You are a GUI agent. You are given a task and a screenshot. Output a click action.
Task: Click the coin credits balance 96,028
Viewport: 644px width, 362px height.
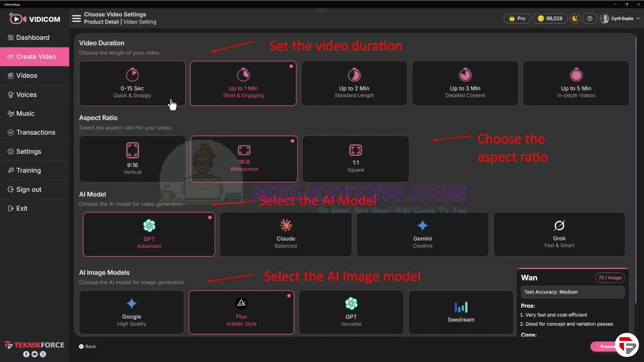point(550,18)
